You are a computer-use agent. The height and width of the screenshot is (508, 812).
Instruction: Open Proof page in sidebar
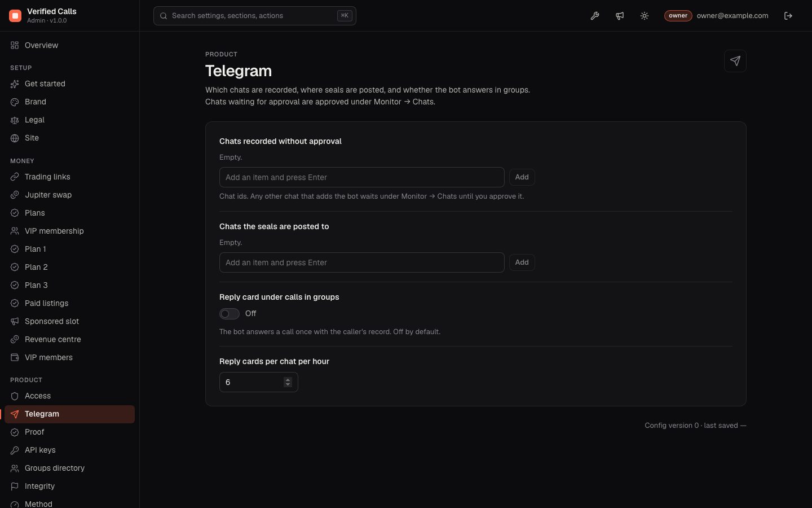pyautogui.click(x=69, y=432)
